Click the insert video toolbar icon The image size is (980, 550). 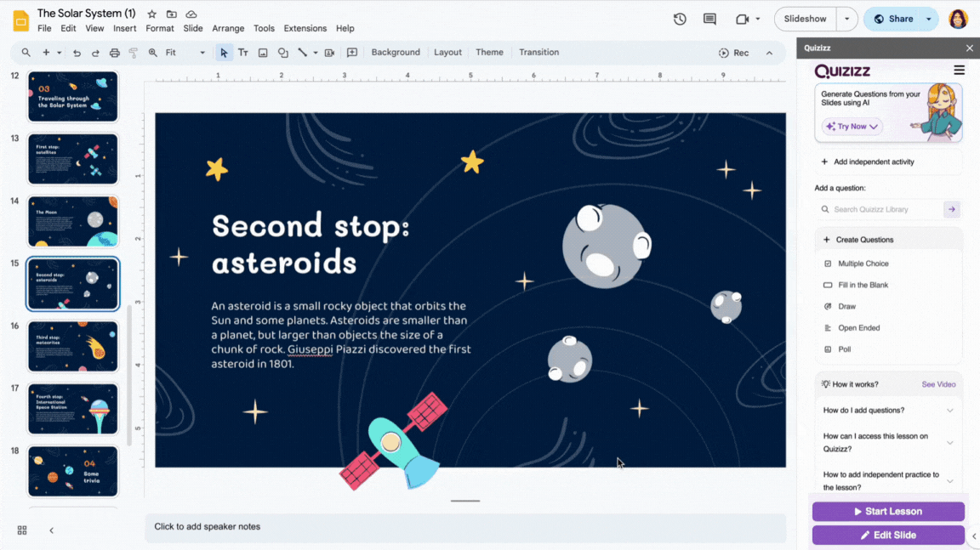point(329,53)
